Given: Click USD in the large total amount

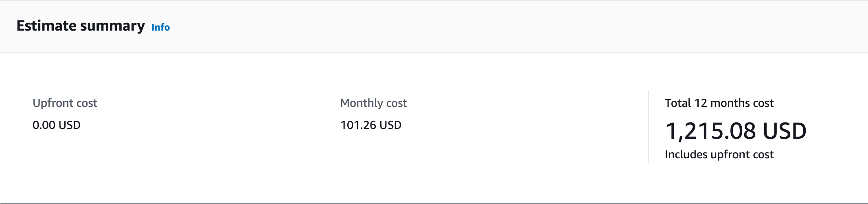Looking at the screenshot, I should 784,131.
